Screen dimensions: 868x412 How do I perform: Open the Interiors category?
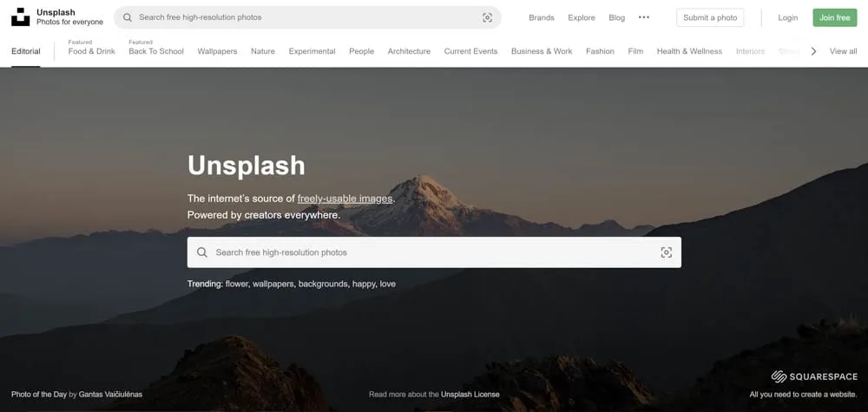750,51
